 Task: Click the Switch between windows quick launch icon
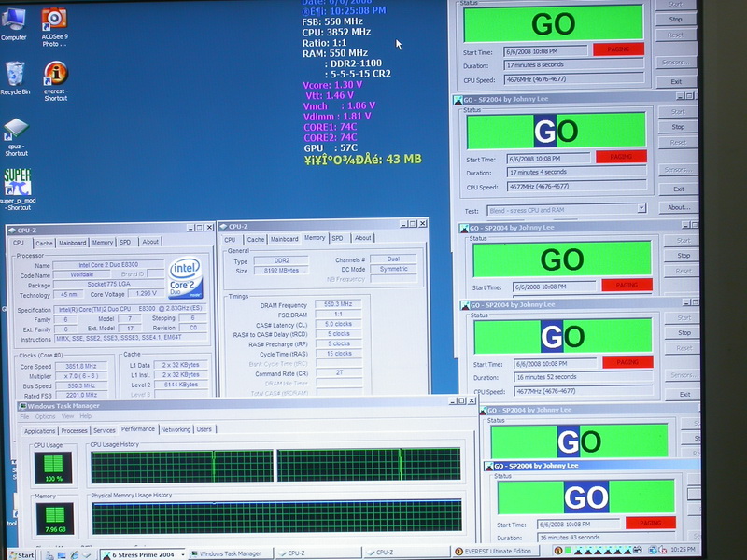62,554
